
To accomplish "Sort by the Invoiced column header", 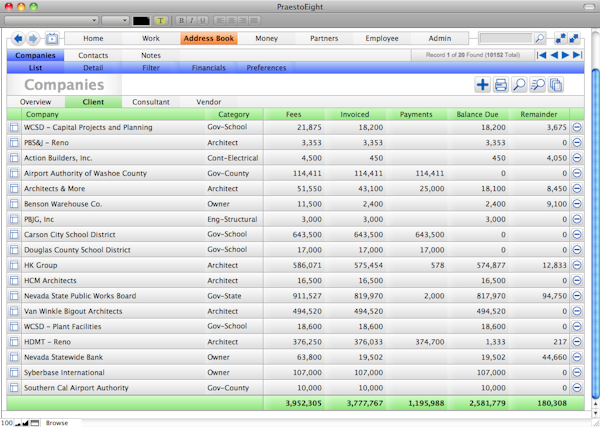I will (355, 114).
